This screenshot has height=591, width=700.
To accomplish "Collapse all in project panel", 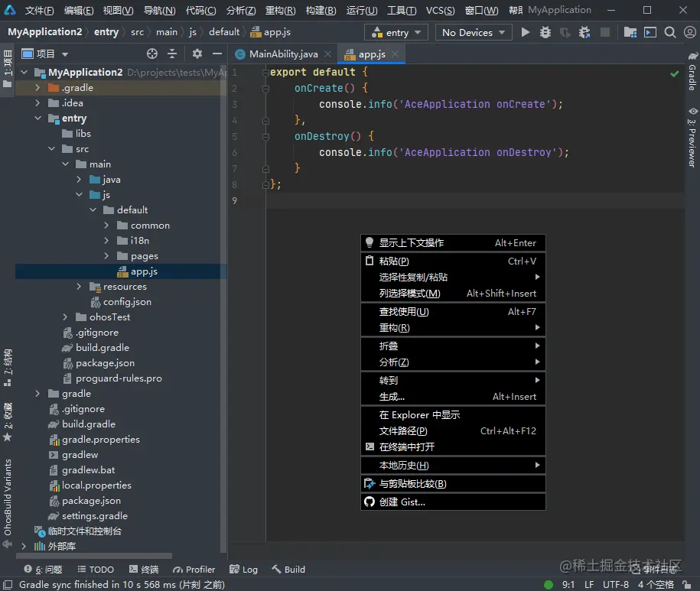I will 172,54.
